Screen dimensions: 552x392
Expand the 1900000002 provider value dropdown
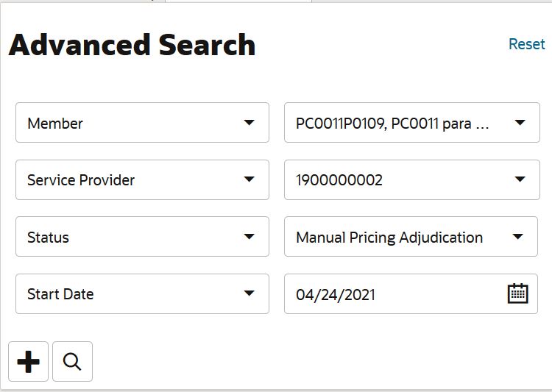point(412,179)
